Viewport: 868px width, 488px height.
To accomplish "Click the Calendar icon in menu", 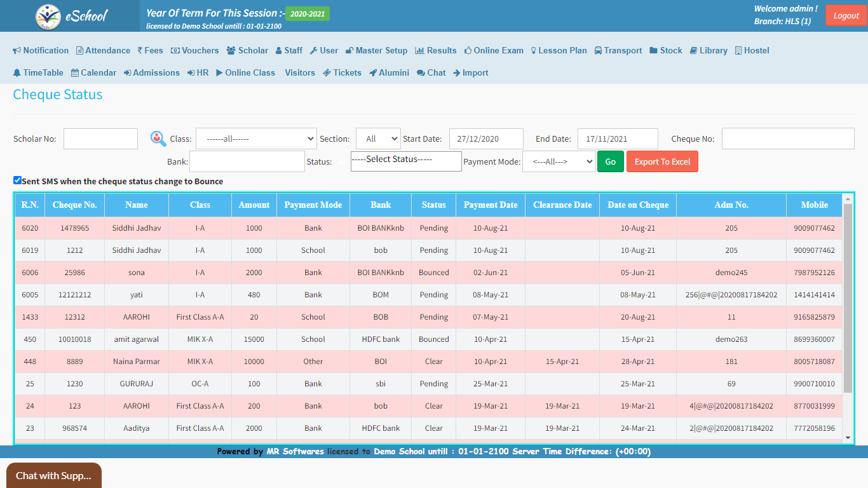I will click(x=75, y=73).
